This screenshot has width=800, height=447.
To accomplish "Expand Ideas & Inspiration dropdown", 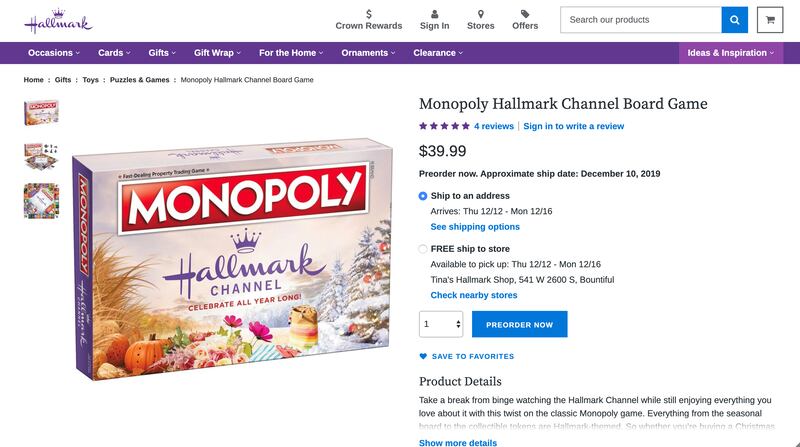I will coord(730,53).
